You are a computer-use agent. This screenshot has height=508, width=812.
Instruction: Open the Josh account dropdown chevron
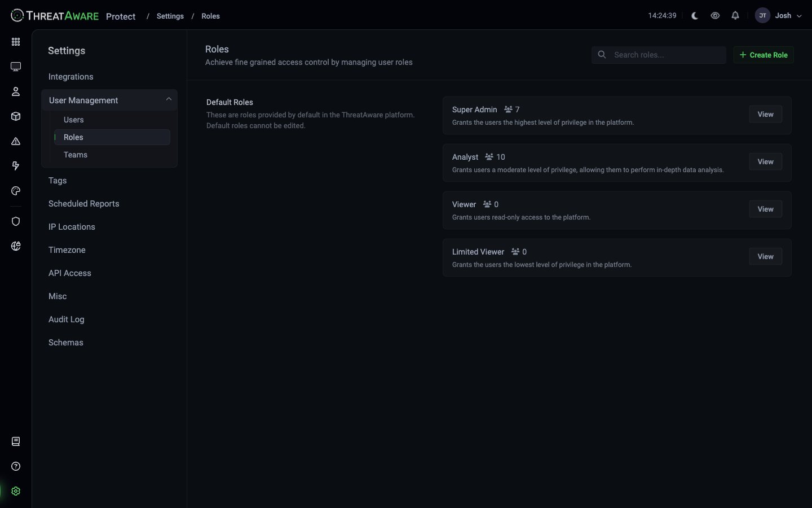[x=799, y=16]
